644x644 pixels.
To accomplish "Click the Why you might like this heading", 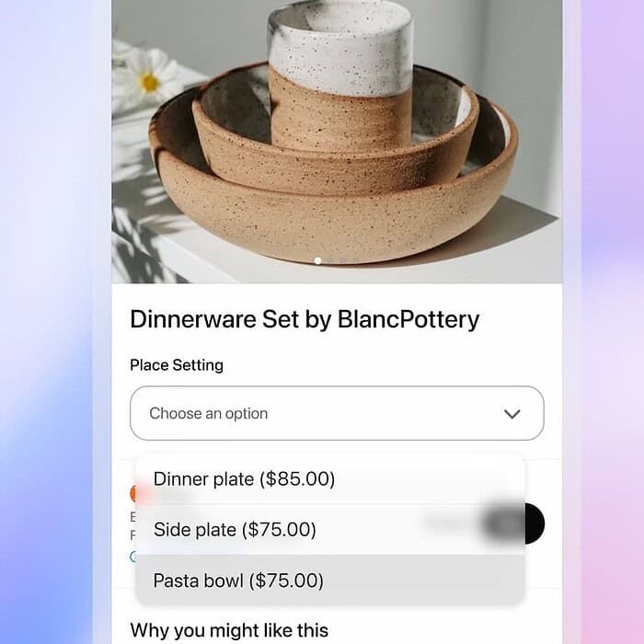I will pyautogui.click(x=229, y=630).
